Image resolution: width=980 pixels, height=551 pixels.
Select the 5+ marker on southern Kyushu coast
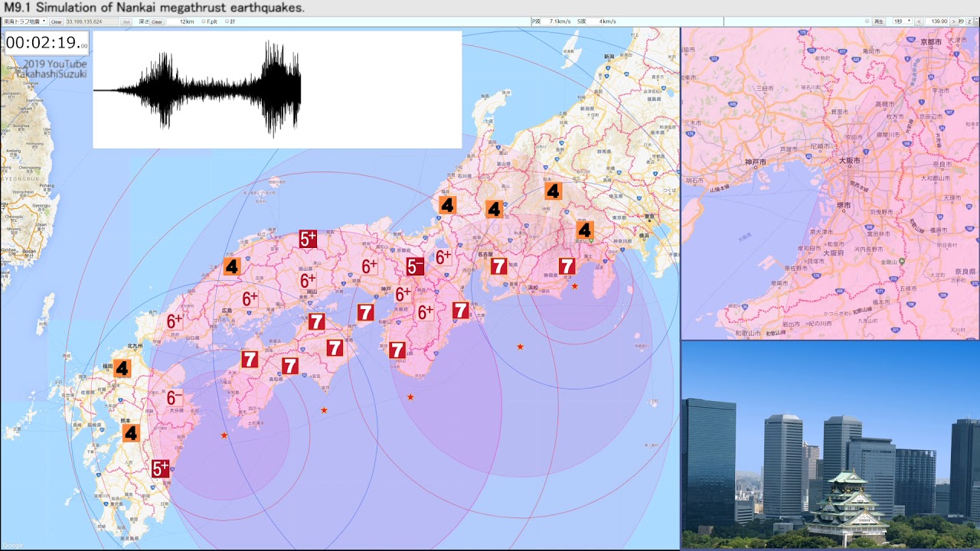pos(160,468)
